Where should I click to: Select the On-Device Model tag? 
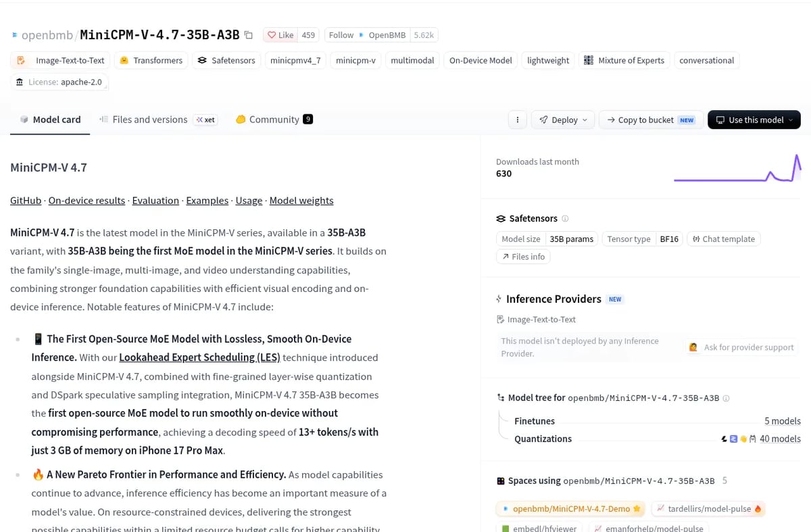481,60
